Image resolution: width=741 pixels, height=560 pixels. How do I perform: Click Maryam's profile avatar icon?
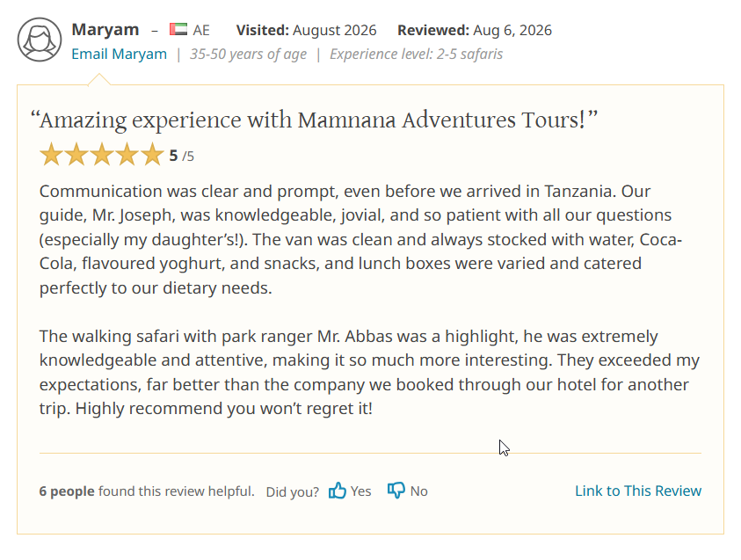[40, 40]
